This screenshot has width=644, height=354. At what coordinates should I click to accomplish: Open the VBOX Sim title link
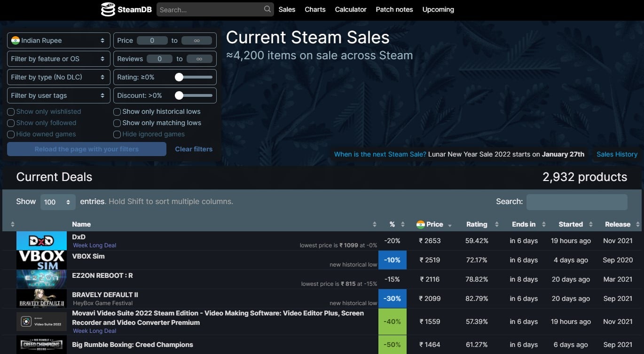[x=88, y=256]
